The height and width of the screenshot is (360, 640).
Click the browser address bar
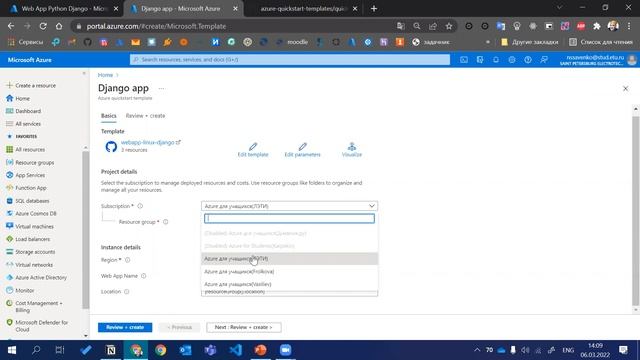pos(233,26)
